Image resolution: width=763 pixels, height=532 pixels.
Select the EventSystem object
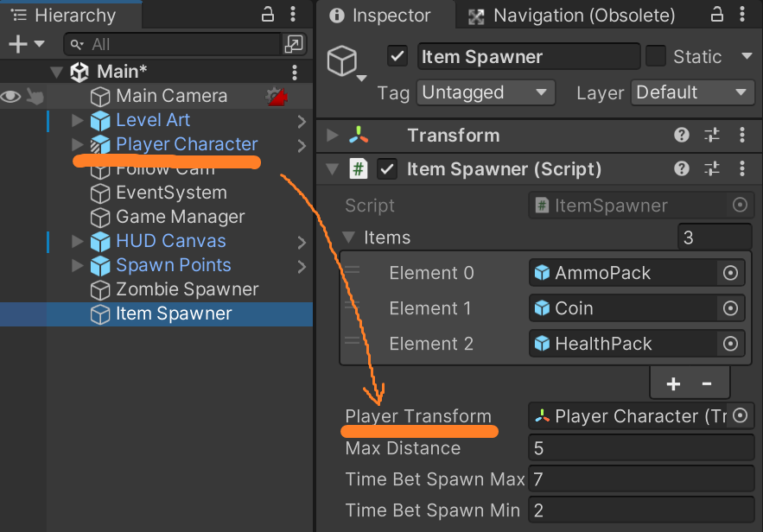click(171, 193)
